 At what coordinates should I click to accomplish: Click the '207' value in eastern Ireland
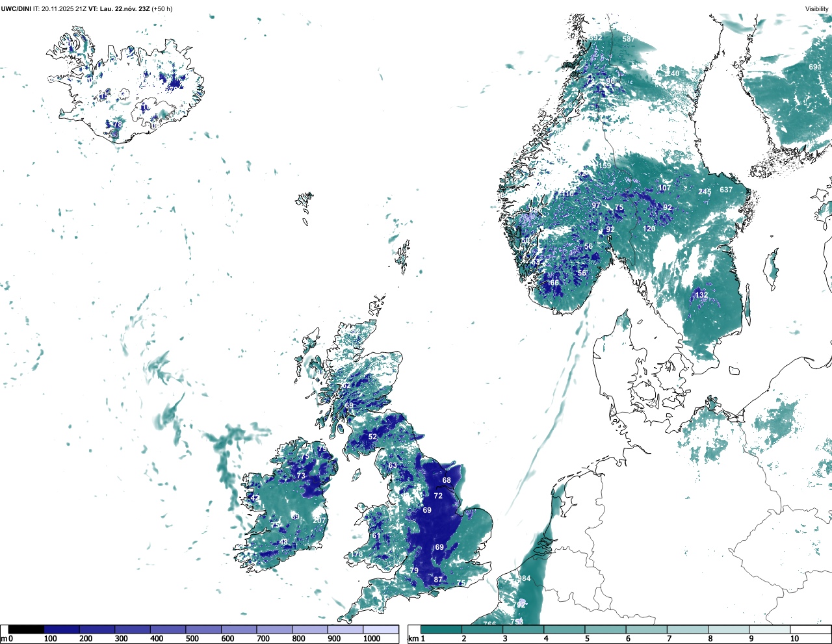tap(319, 521)
